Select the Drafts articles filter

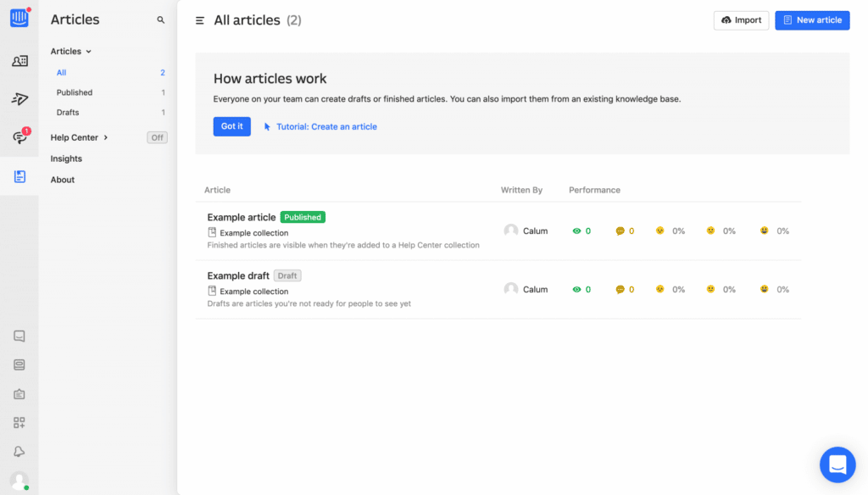point(68,113)
